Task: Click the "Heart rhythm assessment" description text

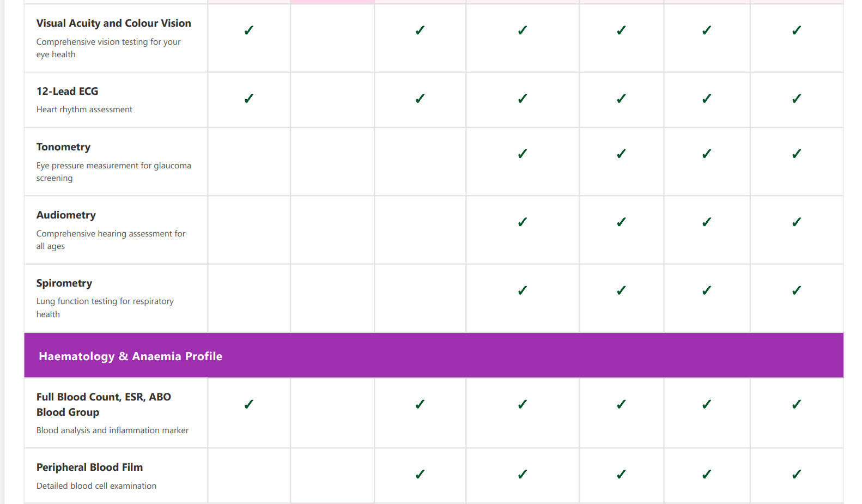Action: (84, 110)
